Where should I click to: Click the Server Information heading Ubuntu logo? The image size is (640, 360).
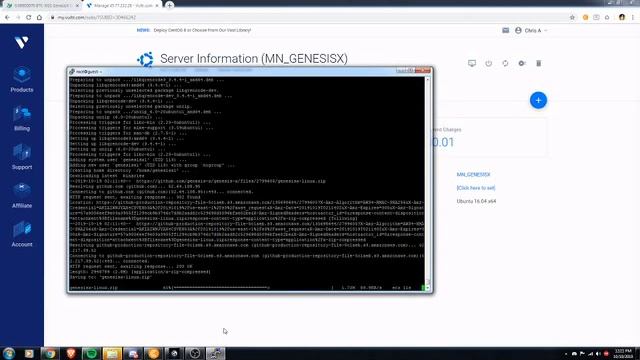145,60
